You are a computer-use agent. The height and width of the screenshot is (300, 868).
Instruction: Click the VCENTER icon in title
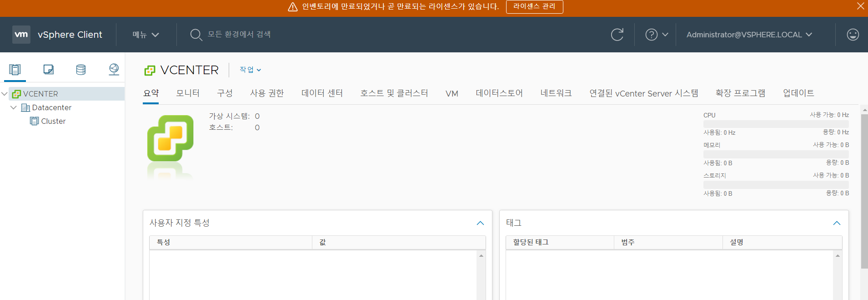tap(150, 70)
